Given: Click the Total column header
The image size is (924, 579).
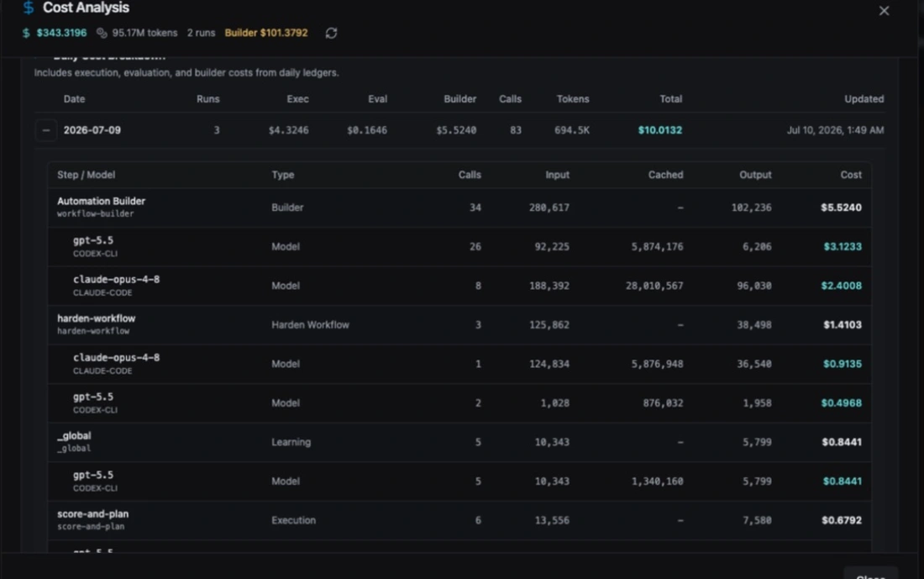Looking at the screenshot, I should 670,99.
